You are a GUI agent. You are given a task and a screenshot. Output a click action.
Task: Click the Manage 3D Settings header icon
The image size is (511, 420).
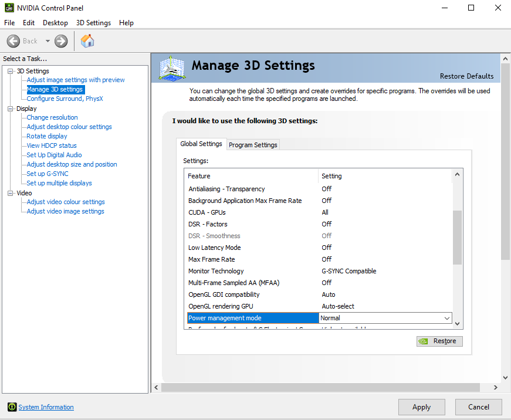tap(172, 68)
